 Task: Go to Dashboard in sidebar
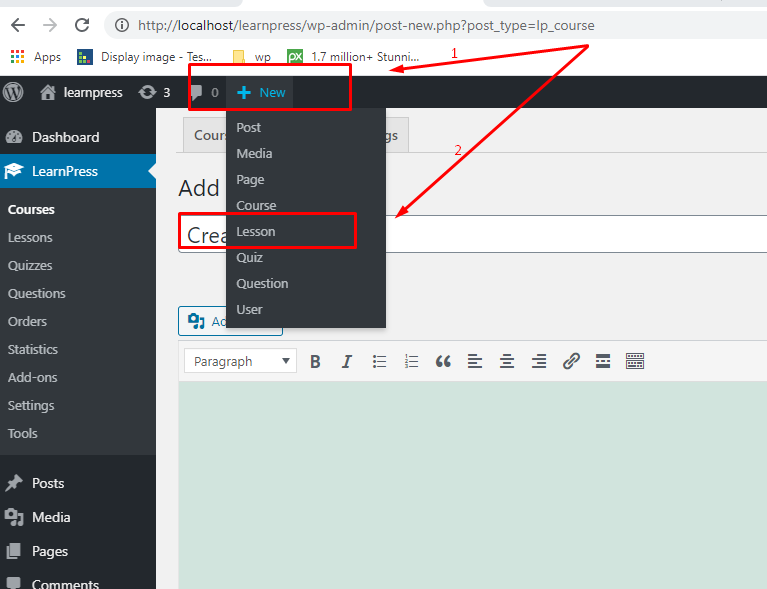[65, 137]
